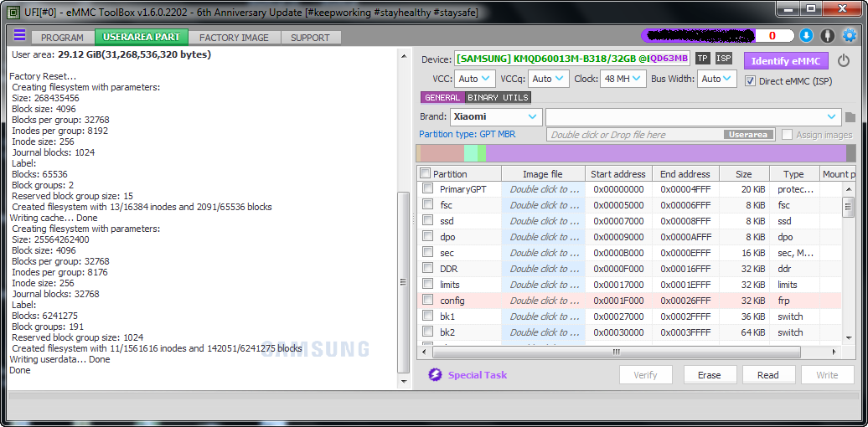
Task: Select the bk1 partition row name
Action: tap(447, 316)
